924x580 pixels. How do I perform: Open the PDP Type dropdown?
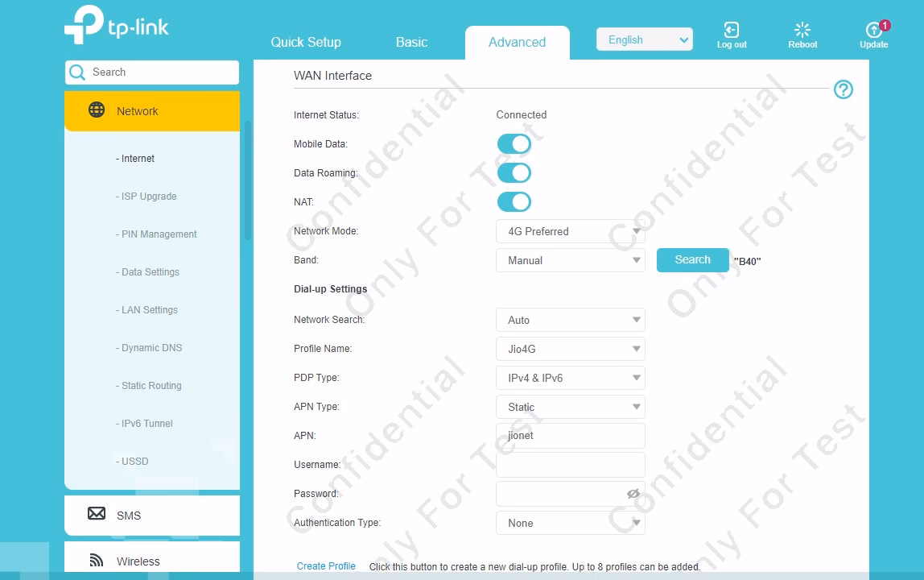click(x=571, y=378)
